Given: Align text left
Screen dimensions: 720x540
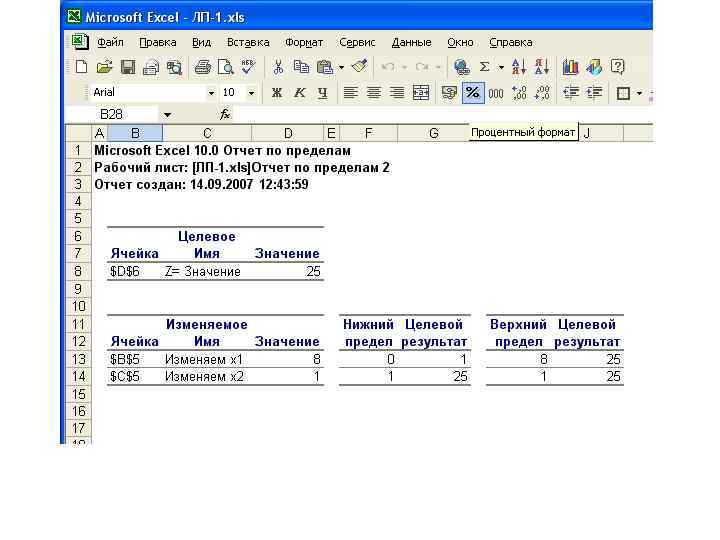Looking at the screenshot, I should point(351,93).
